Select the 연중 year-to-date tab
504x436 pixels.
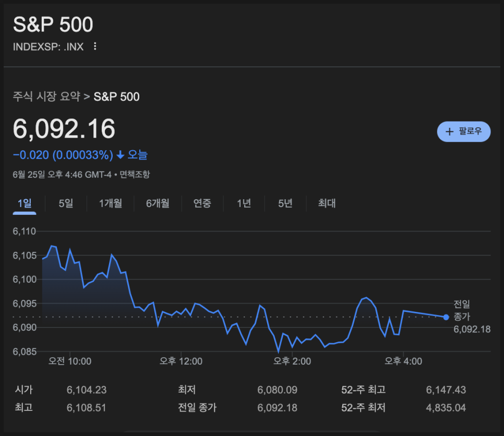pos(202,203)
